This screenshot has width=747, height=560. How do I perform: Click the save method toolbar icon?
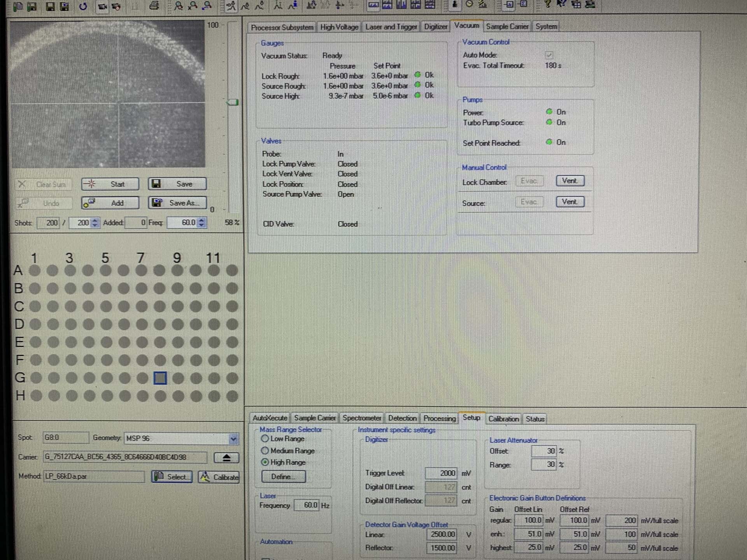[32, 6]
